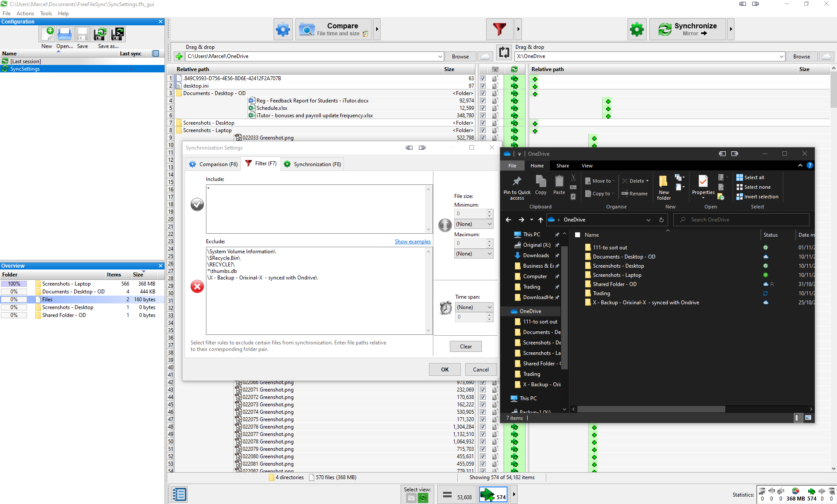Open Properties in Explorer ribbon
Screen dimensions: 837x504
703,187
